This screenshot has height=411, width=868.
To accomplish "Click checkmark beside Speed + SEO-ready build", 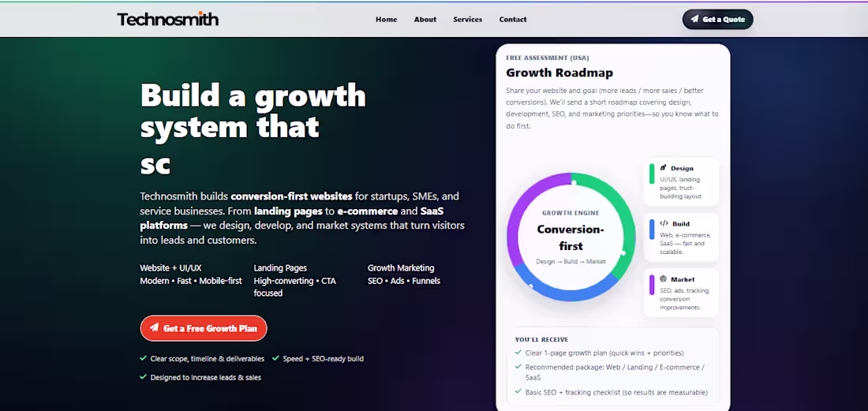I will pyautogui.click(x=275, y=358).
